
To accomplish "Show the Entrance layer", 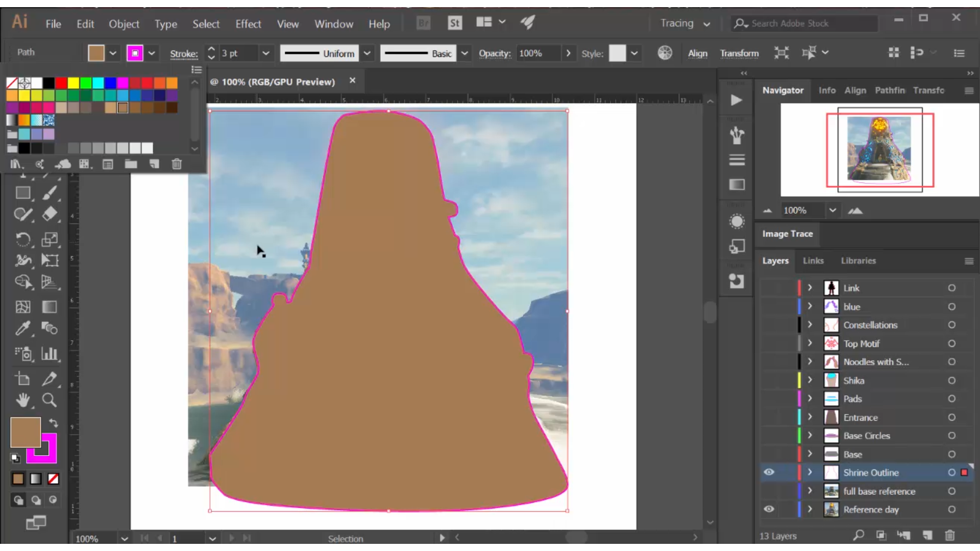I will 769,417.
